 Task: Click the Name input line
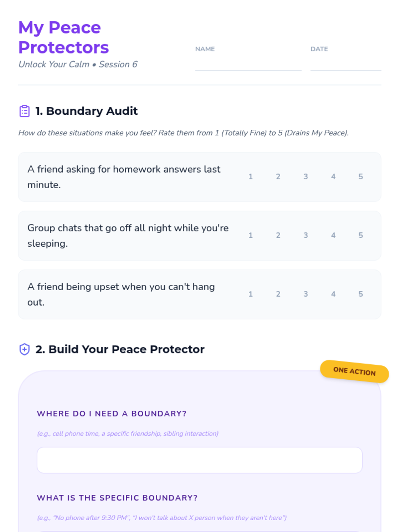[248, 64]
